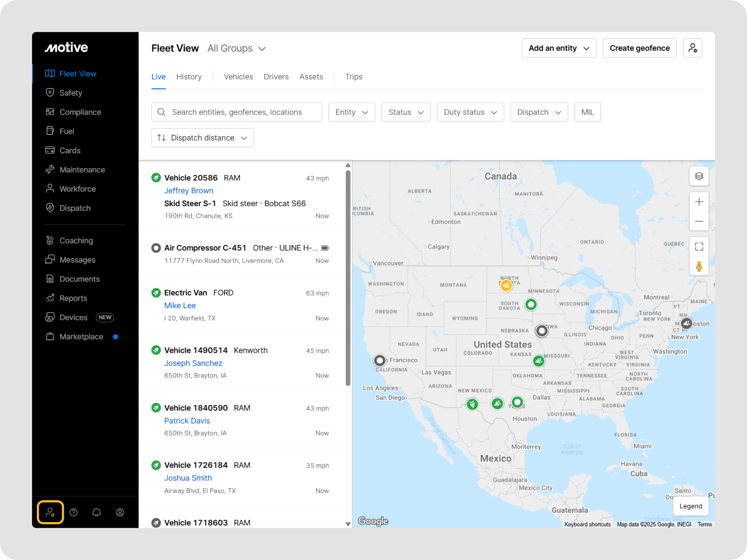Toggle the MIL filter

click(x=587, y=112)
